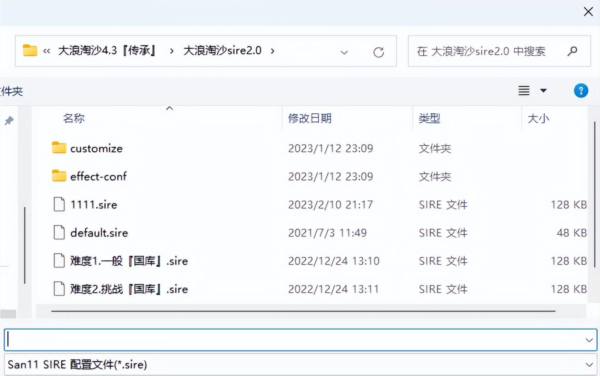Viewport: 600px width, 376px height.
Task: Click the file icon of 1111.sire
Action: 59,204
